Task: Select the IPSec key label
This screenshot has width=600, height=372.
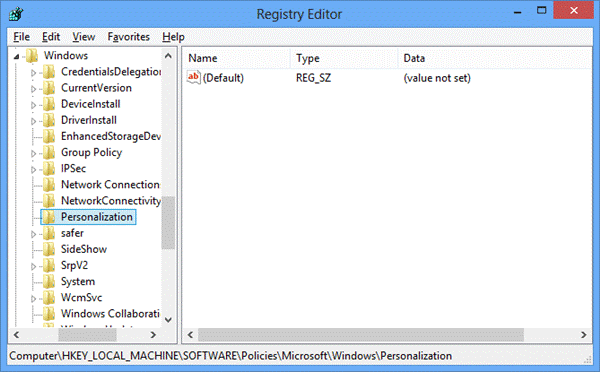Action: point(73,168)
